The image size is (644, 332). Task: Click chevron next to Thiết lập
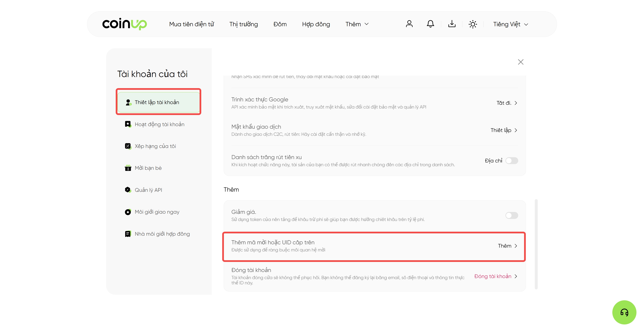click(516, 130)
